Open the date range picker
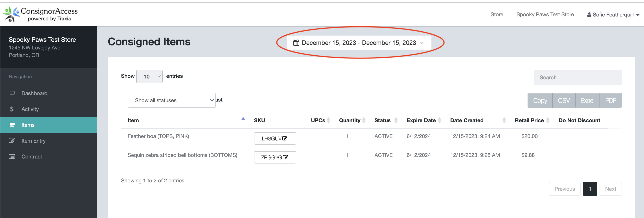644x218 pixels. 359,43
